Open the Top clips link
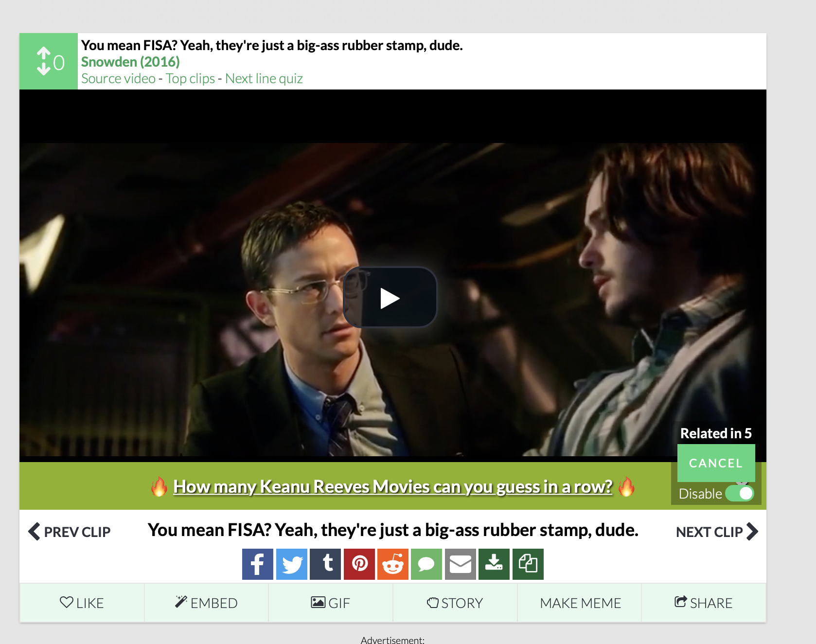Viewport: 816px width, 644px height. (x=190, y=78)
